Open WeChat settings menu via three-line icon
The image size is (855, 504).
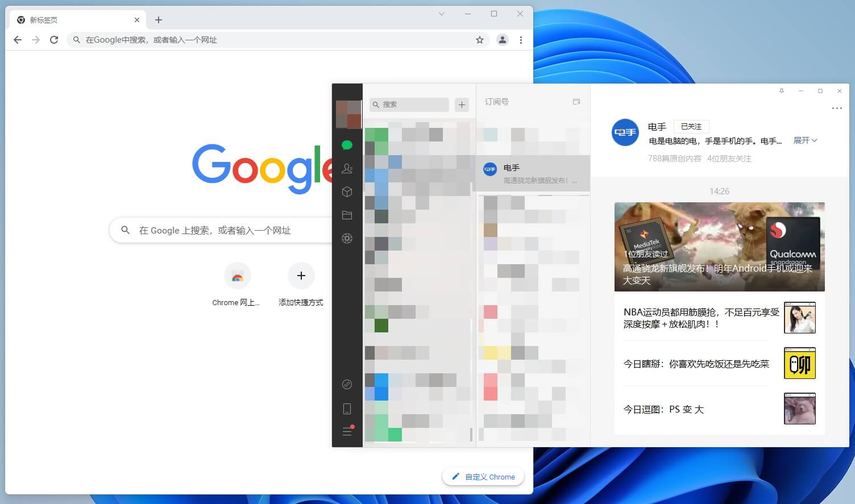coord(347,431)
